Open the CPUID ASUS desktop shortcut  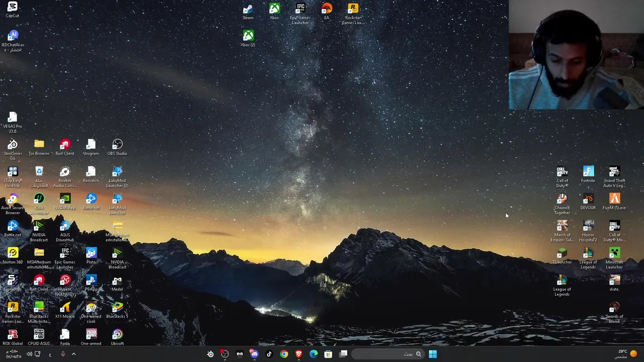click(39, 337)
